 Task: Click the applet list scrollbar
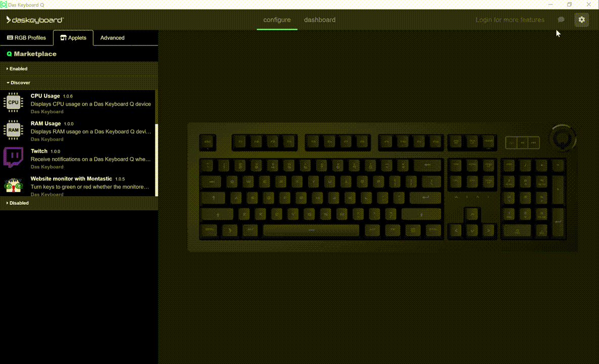tap(156, 159)
